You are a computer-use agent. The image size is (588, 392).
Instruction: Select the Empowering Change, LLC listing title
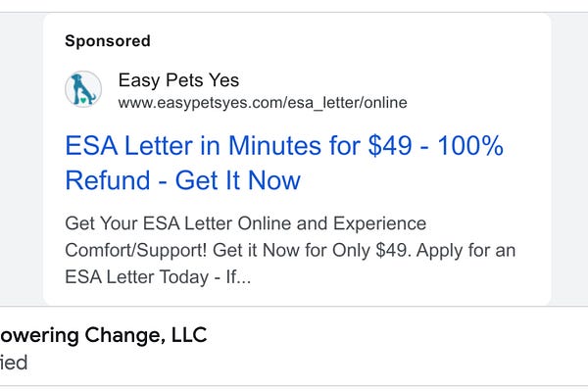point(104,334)
